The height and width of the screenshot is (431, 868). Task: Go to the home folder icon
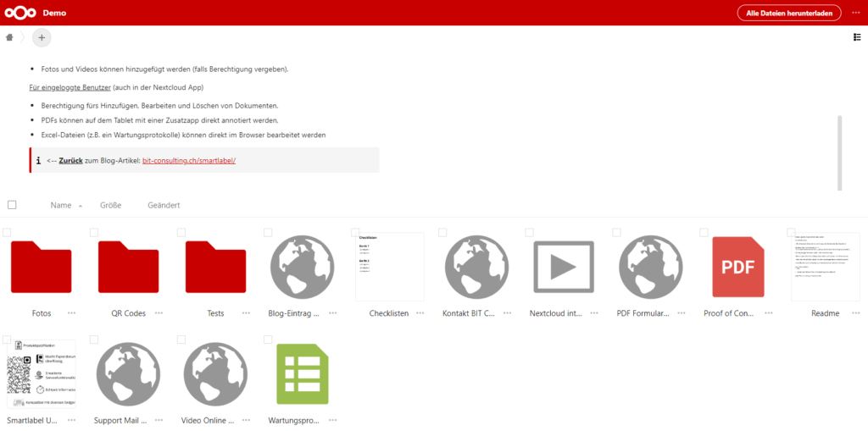pyautogui.click(x=9, y=37)
